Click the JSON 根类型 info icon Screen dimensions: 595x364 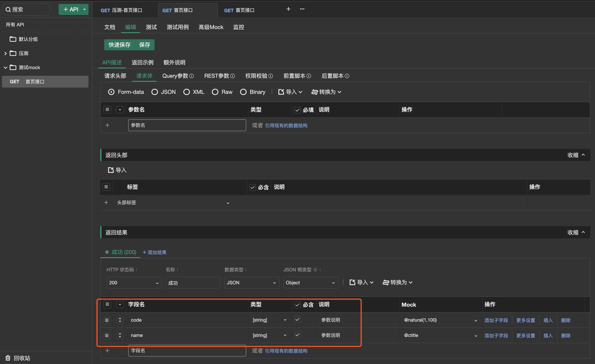coord(315,270)
